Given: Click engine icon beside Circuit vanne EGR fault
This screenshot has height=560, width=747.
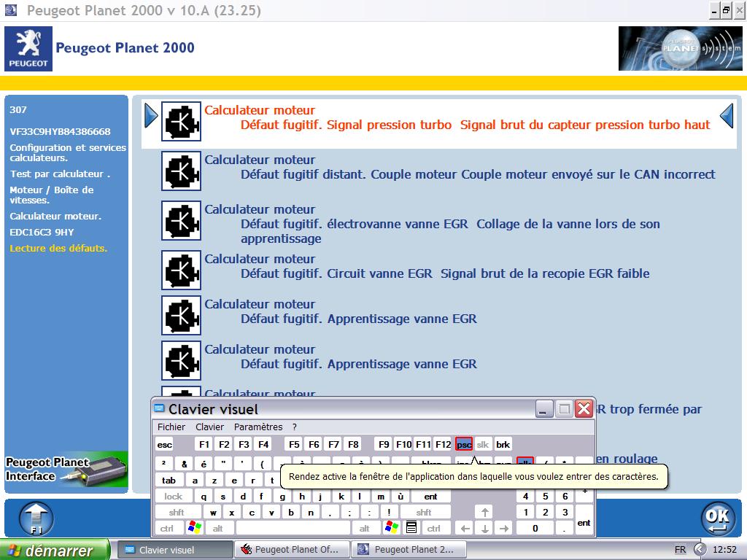Looking at the screenshot, I should point(181,270).
